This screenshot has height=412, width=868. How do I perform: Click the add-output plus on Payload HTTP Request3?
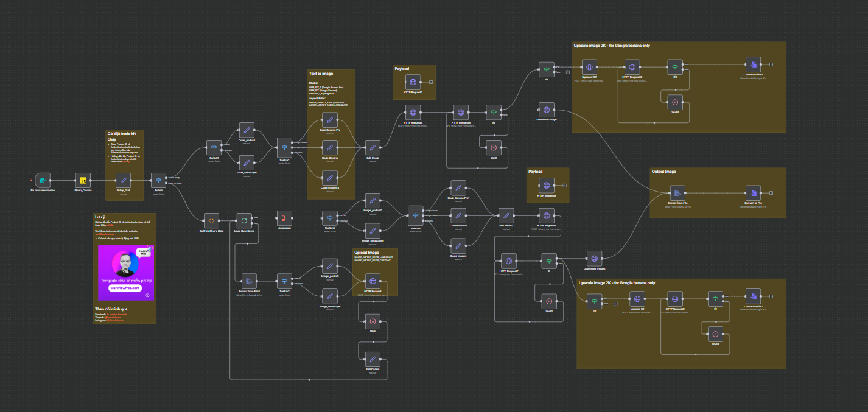[x=565, y=186]
